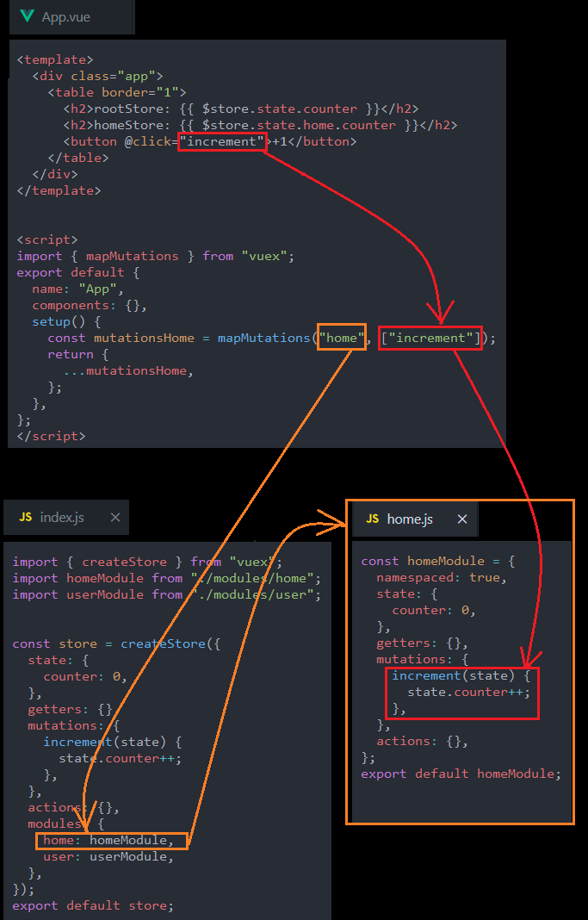588x920 pixels.
Task: Click the 'export default {' line in App.vue
Action: [78, 272]
